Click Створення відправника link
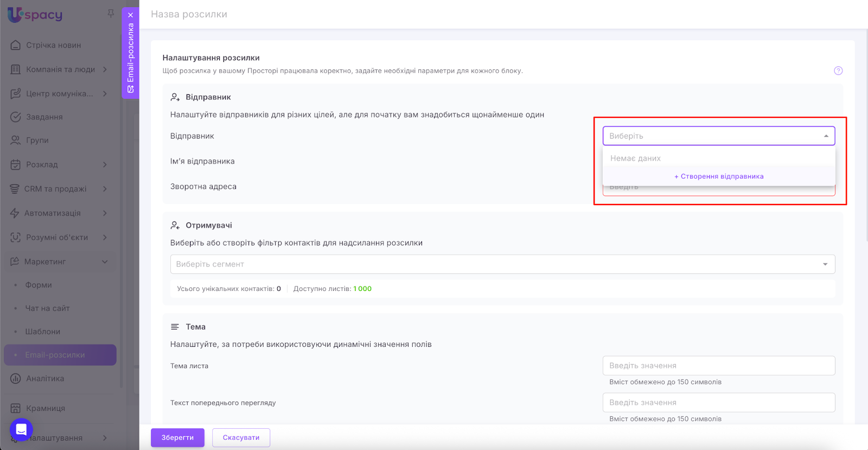 click(x=719, y=176)
